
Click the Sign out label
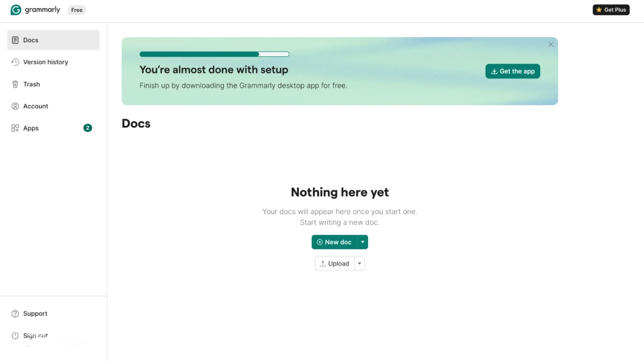[x=35, y=335]
